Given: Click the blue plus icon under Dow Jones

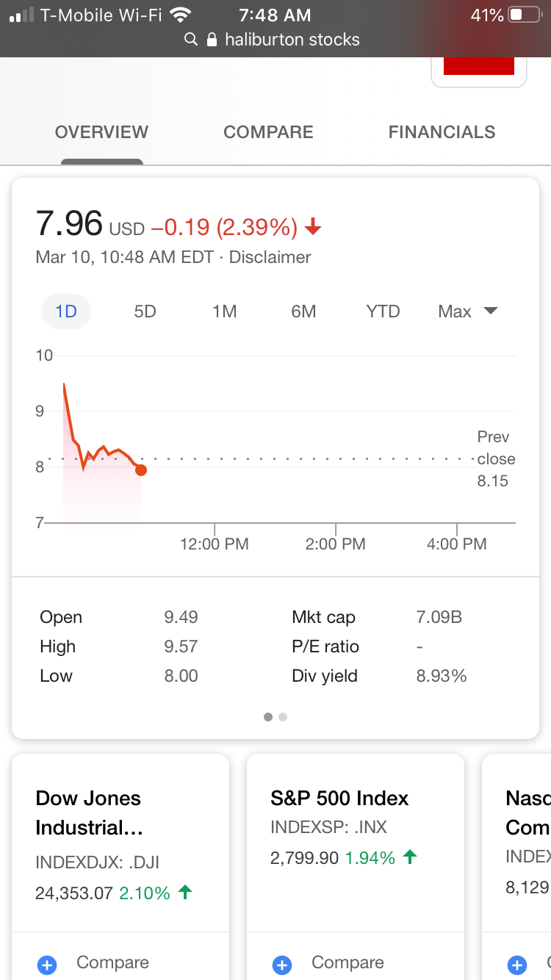Looking at the screenshot, I should point(47,964).
